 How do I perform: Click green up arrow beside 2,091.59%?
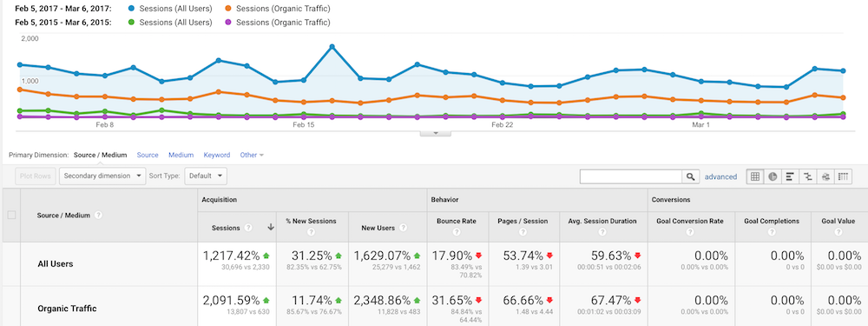[266, 300]
